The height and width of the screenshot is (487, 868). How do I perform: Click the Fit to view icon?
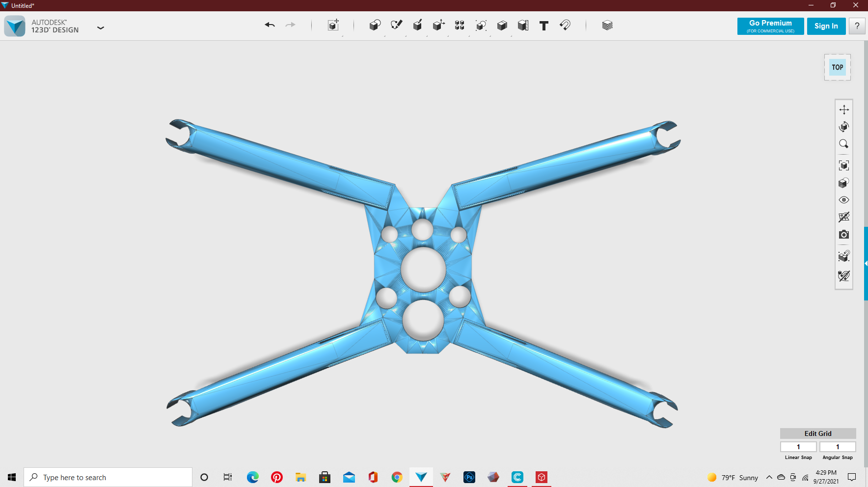[x=844, y=165]
